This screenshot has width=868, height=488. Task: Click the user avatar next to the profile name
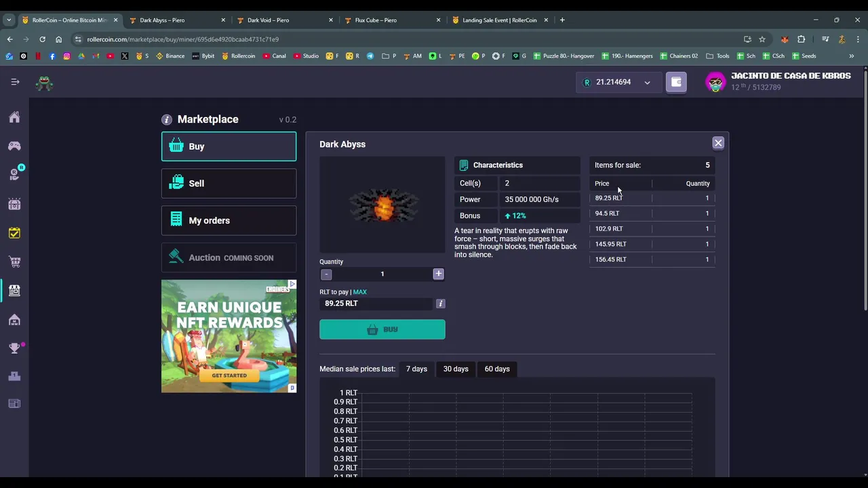[715, 82]
